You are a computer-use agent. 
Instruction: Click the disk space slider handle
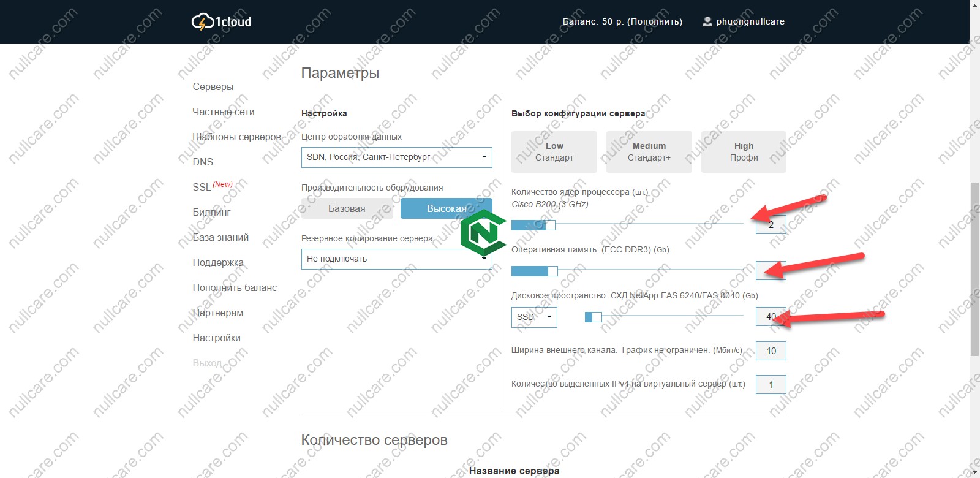click(x=597, y=317)
